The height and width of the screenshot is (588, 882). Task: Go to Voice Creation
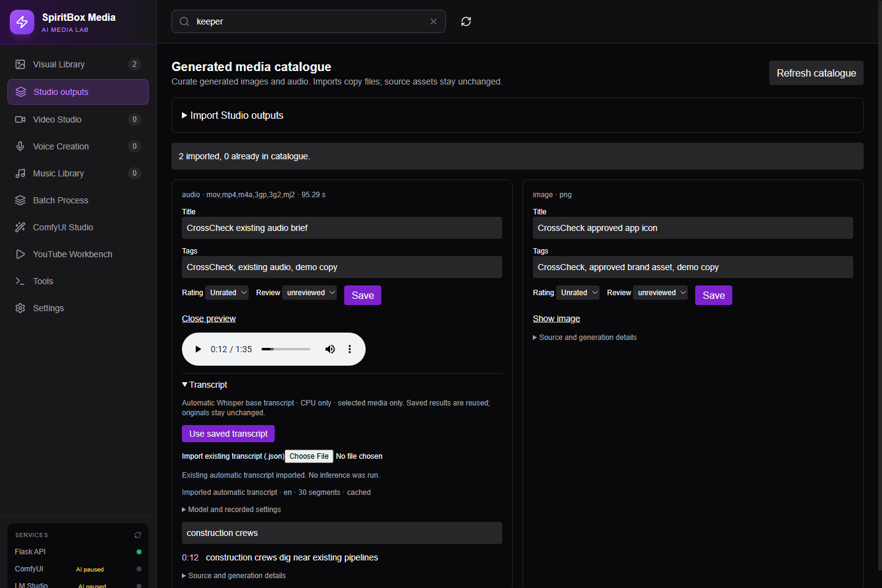click(x=78, y=146)
